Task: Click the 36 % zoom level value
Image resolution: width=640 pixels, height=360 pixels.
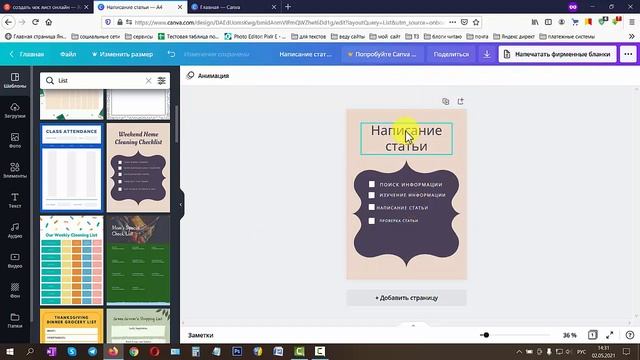Action: pyautogui.click(x=570, y=335)
